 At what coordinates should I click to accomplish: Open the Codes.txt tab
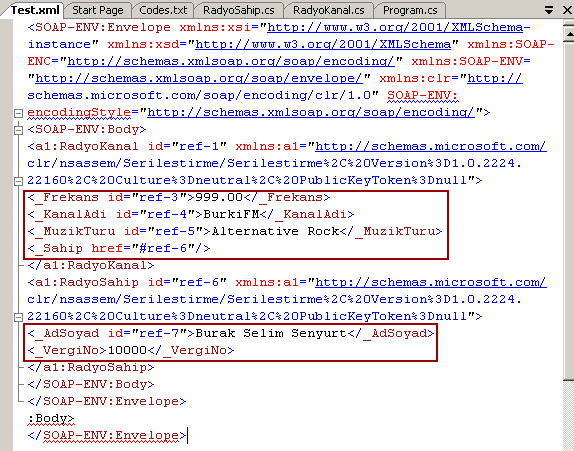click(x=163, y=10)
